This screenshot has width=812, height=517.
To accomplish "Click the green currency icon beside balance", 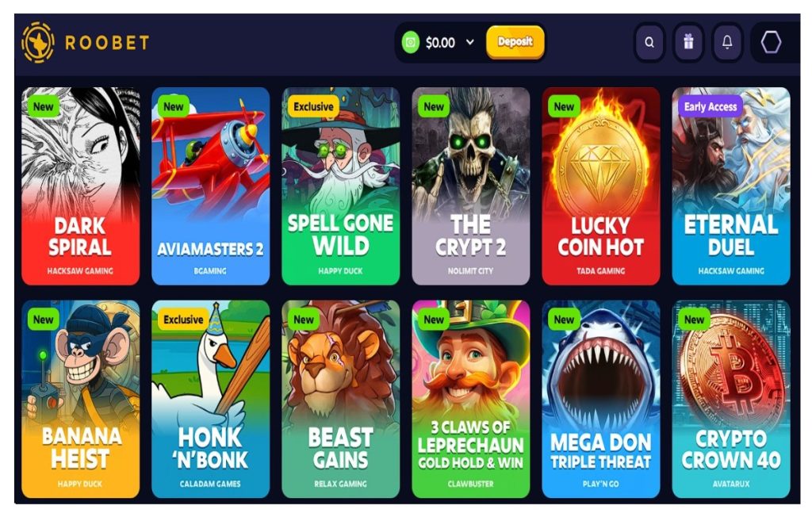I will [411, 43].
